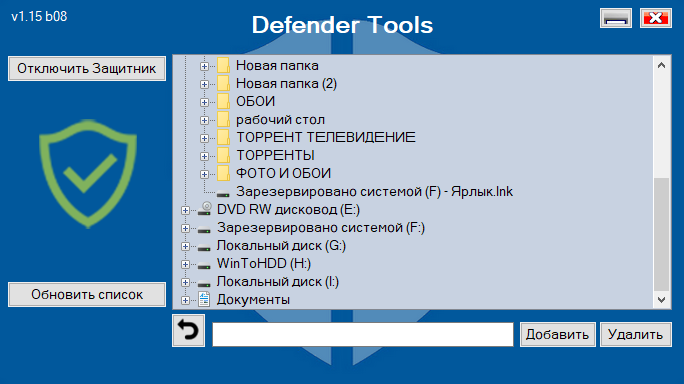Image resolution: width=684 pixels, height=384 pixels.
Task: Click drive icon of Локальный диск (G:)
Action: 204,248
